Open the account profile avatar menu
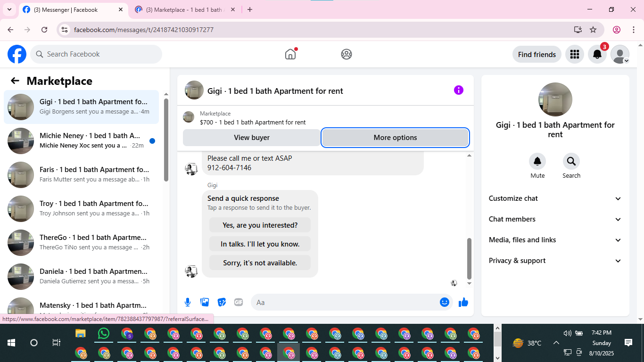This screenshot has width=644, height=362. tap(620, 54)
